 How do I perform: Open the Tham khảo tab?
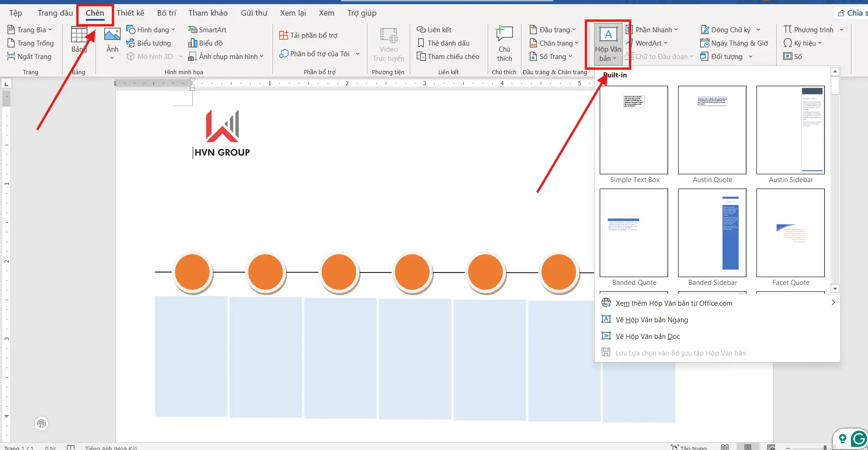207,13
